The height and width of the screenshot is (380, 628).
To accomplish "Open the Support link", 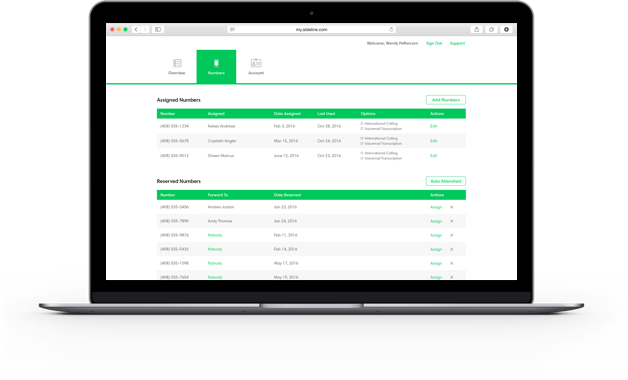I will click(457, 43).
